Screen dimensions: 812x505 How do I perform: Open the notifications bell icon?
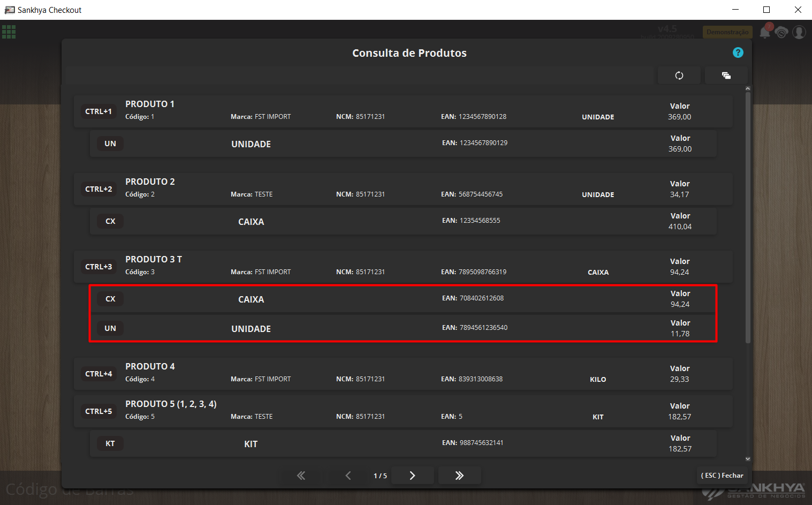[x=765, y=32]
